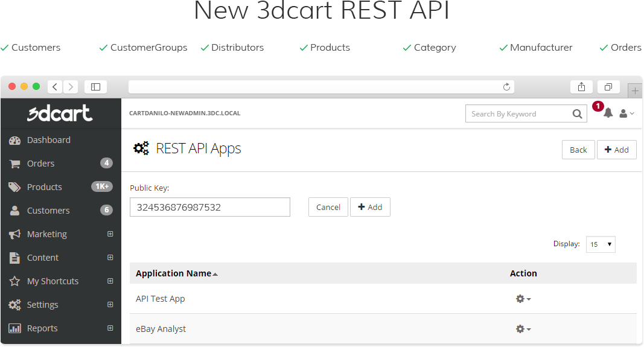The image size is (644, 347).
Task: Click the eBay Analyst row name
Action: coord(161,329)
